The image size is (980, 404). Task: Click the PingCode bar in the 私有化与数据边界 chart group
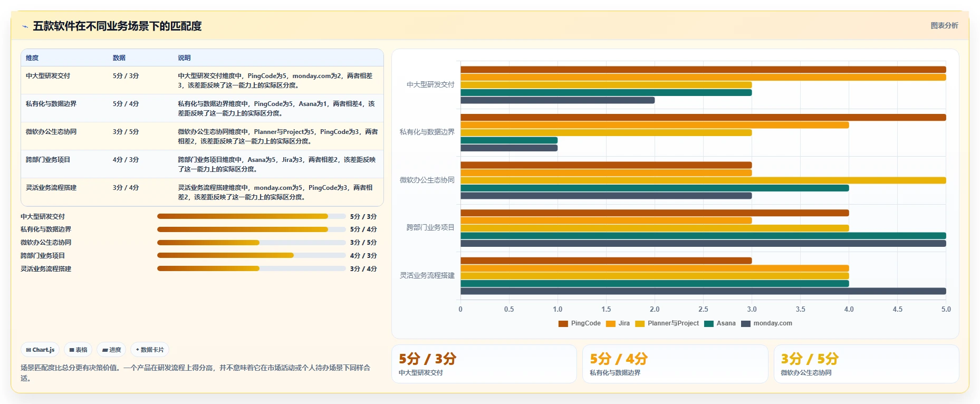(x=703, y=117)
